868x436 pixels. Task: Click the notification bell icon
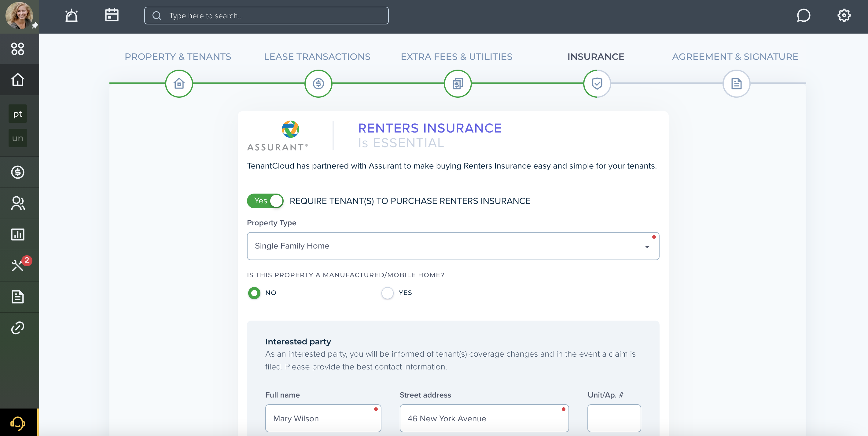pos(72,15)
